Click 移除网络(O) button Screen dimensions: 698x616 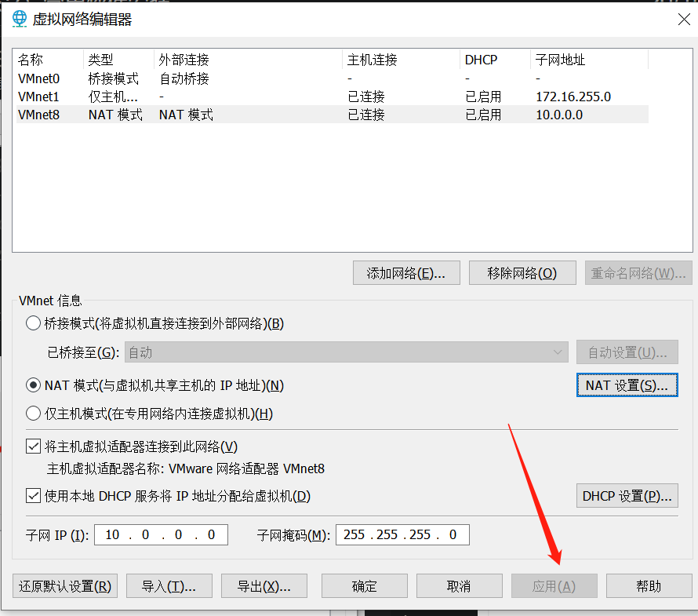(x=522, y=273)
